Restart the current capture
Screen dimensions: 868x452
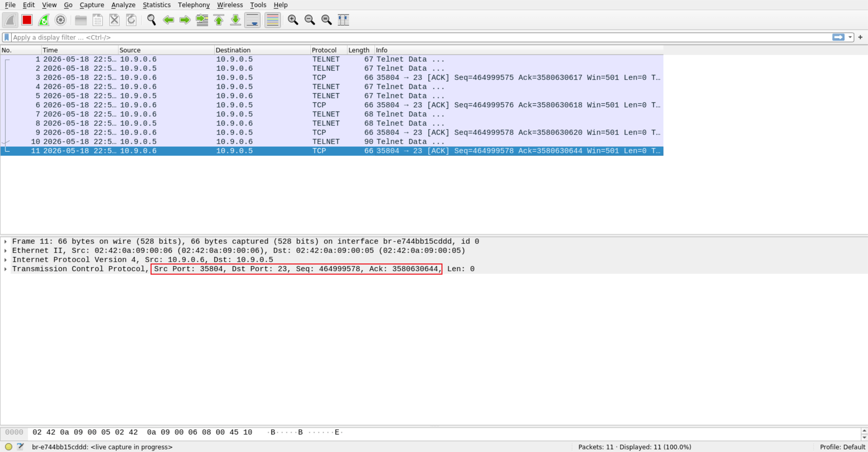(x=44, y=20)
